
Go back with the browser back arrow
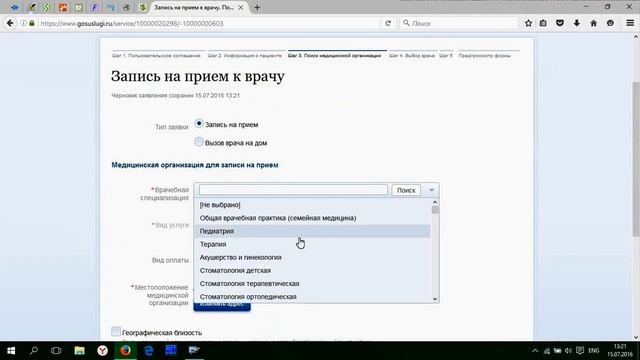pos(10,23)
